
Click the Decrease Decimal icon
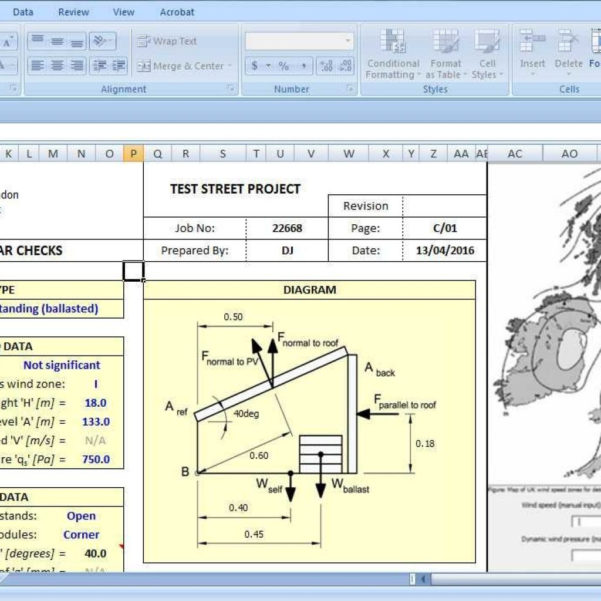click(347, 66)
